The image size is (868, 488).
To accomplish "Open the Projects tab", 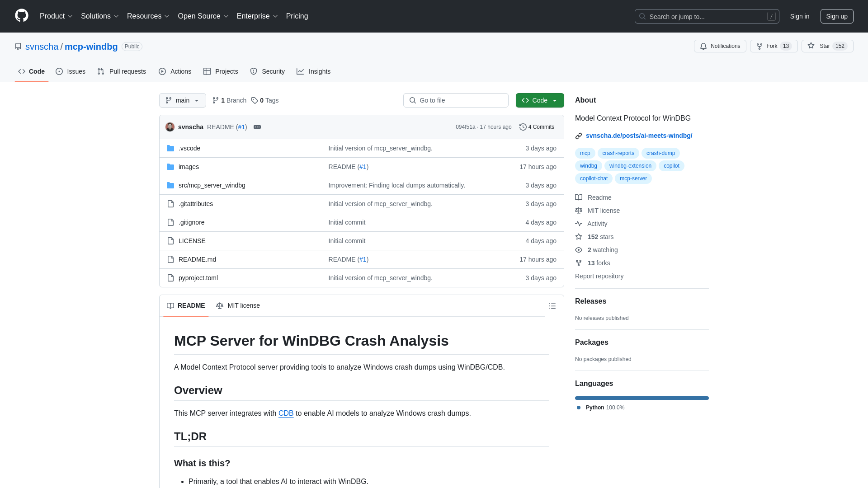I will click(x=221, y=71).
